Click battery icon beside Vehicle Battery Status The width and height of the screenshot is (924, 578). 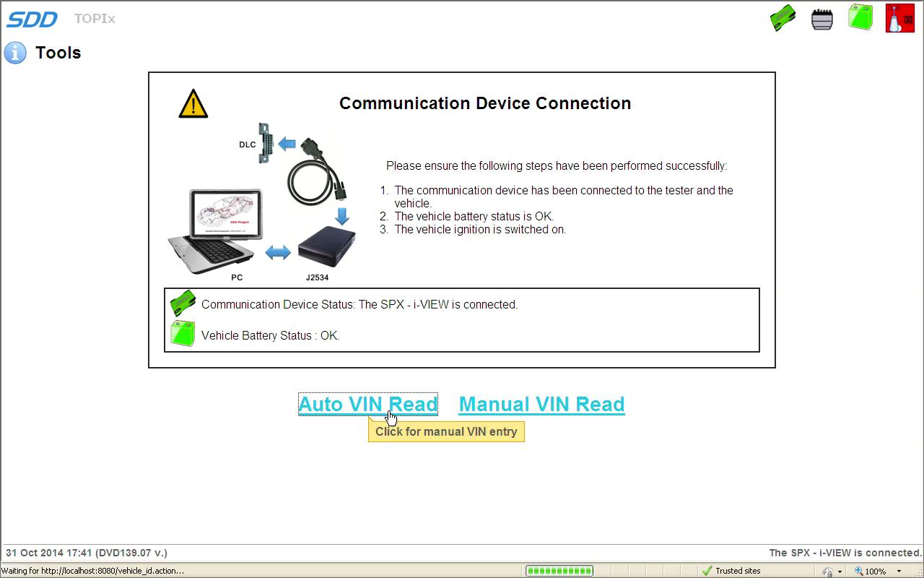[183, 335]
